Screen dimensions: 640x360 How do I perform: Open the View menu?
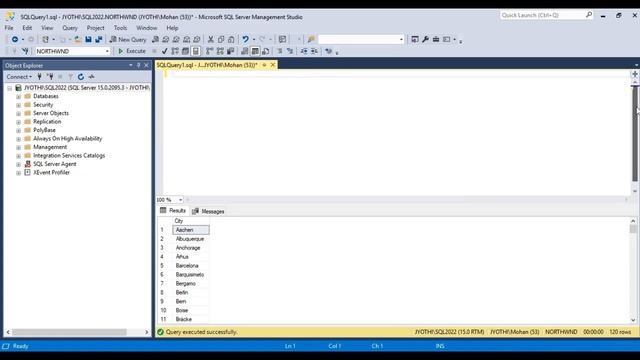[x=47, y=28]
